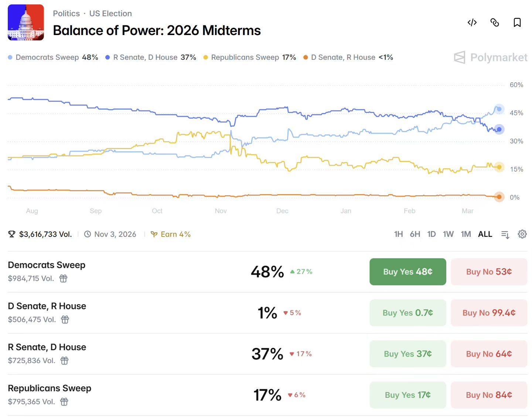This screenshot has width=532, height=417.
Task: Open chart settings gear icon
Action: coord(522,234)
